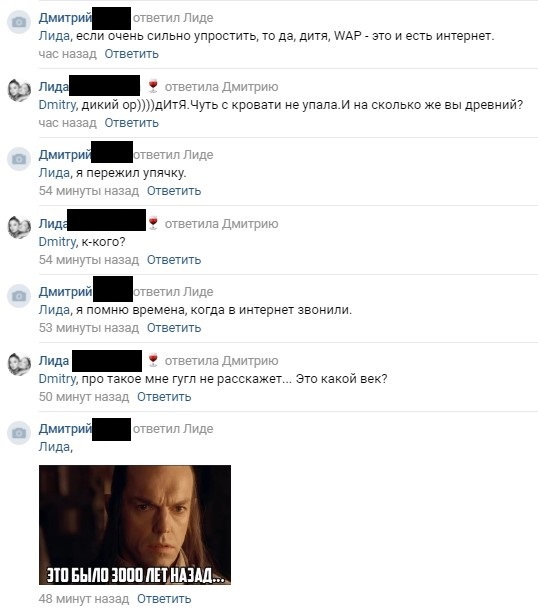
Task: Open the first Дмитрий camera placeholder avatar
Action: [19, 22]
